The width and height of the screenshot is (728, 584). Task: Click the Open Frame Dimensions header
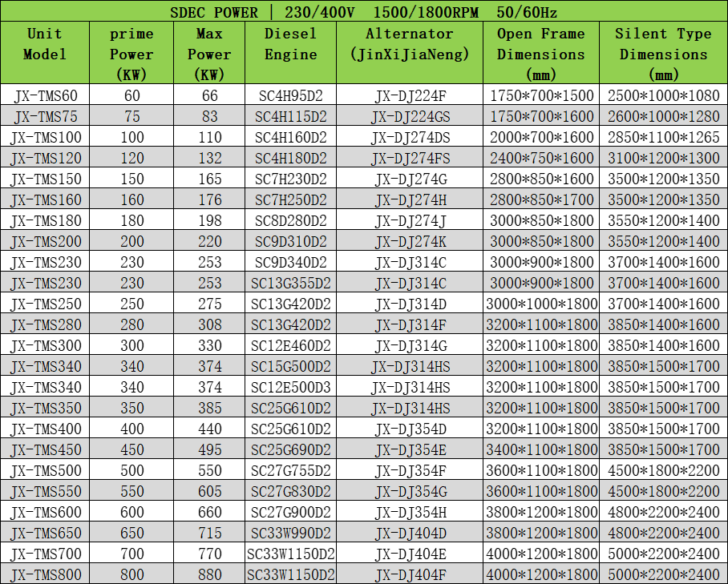tap(540, 53)
